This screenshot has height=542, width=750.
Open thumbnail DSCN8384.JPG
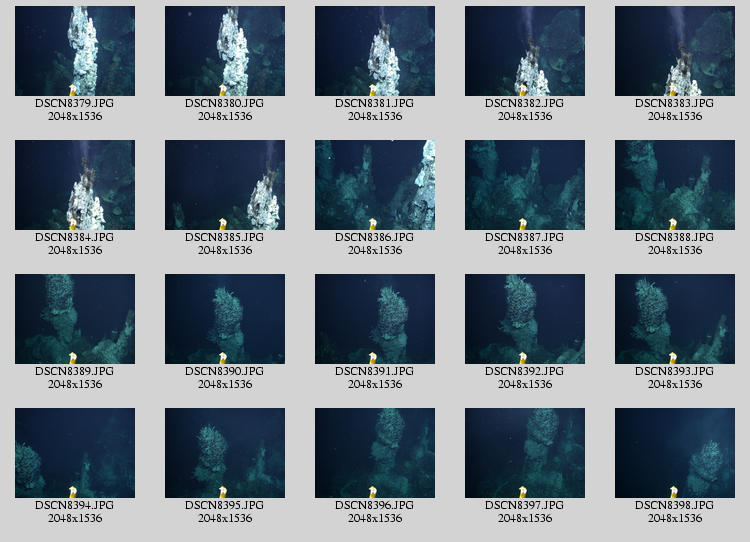click(75, 185)
